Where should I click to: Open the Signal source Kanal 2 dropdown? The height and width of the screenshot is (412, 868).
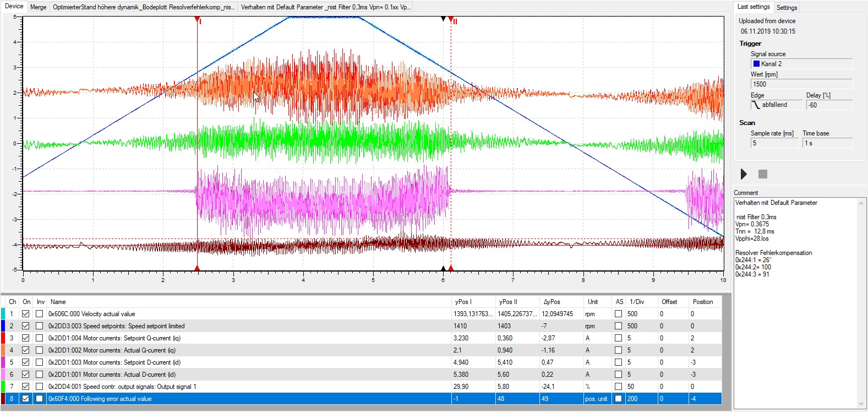point(801,64)
